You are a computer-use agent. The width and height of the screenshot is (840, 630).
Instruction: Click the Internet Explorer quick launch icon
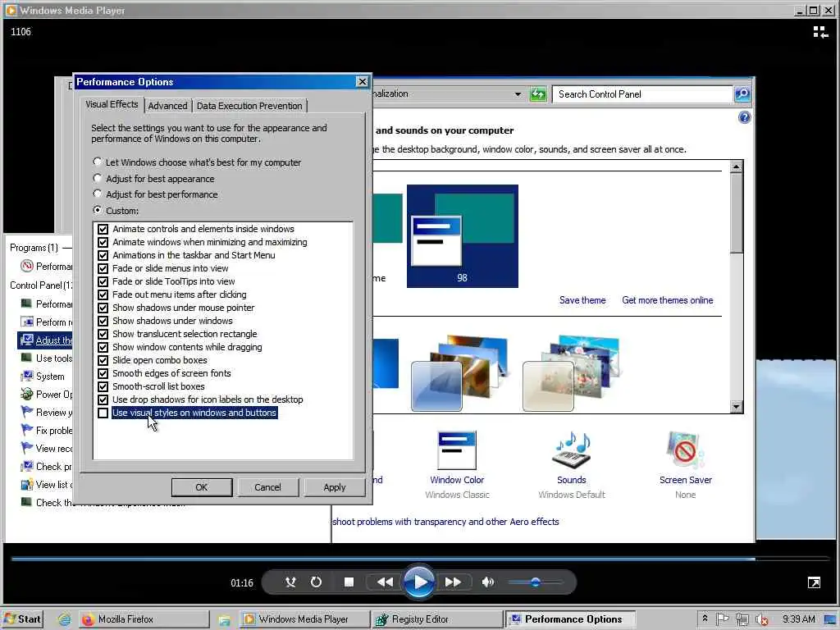[64, 620]
